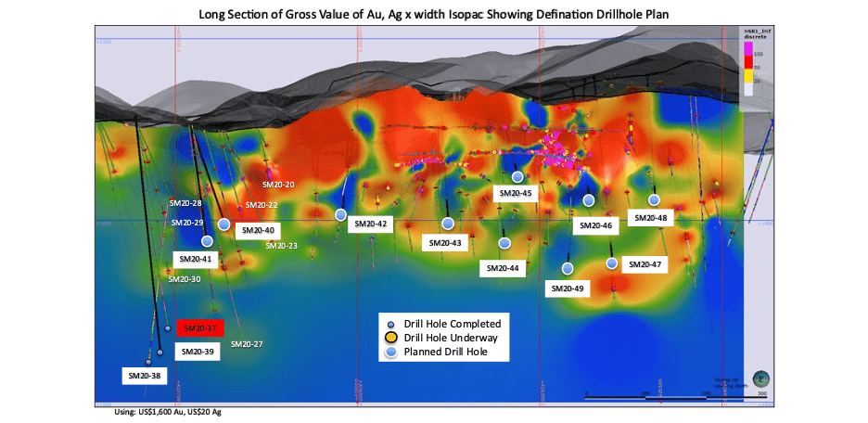Click the SM20-38 label box
This screenshot has height=423, width=868.
point(145,376)
